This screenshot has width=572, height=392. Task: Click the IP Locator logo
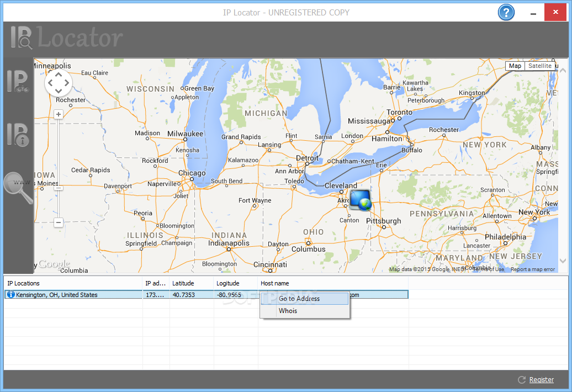click(x=67, y=37)
